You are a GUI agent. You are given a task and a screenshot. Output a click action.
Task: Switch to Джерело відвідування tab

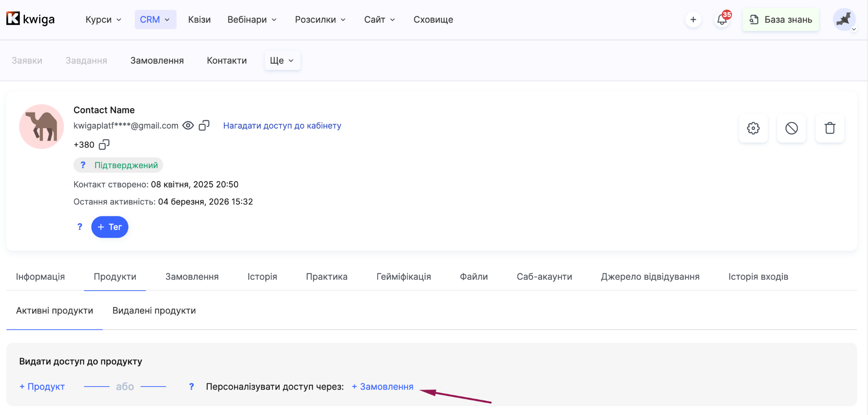point(650,277)
